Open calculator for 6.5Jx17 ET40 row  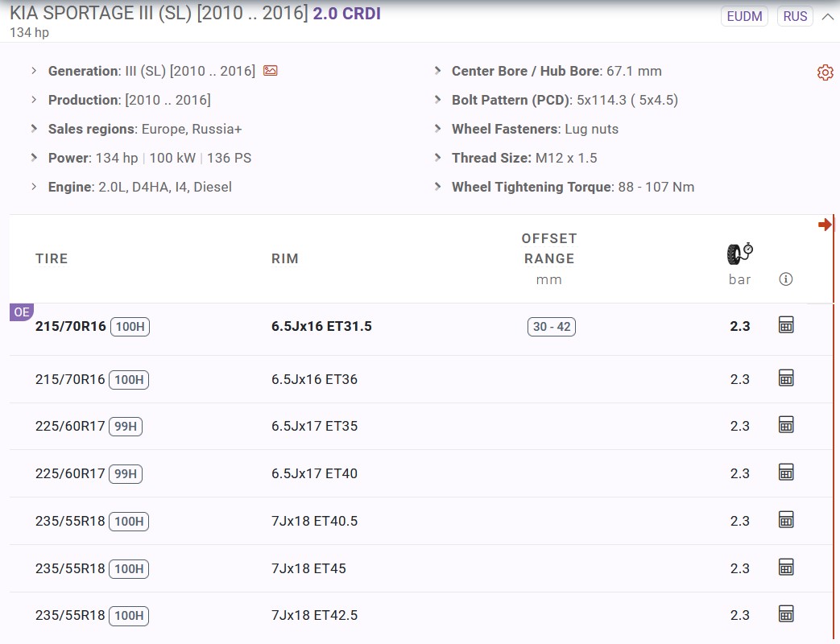coord(786,473)
